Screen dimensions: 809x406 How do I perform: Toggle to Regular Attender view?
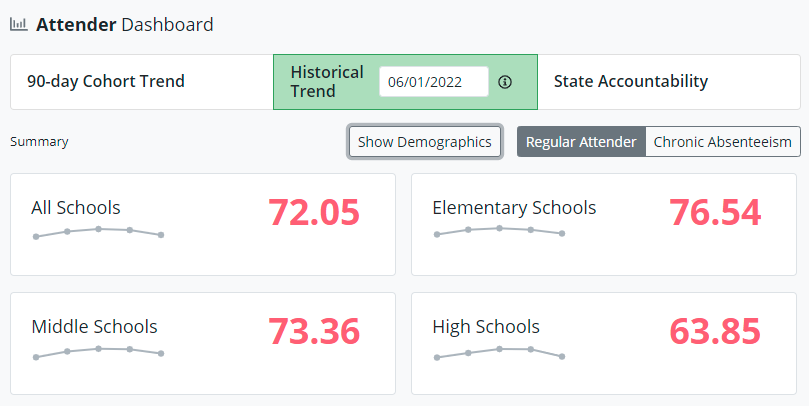[581, 142]
